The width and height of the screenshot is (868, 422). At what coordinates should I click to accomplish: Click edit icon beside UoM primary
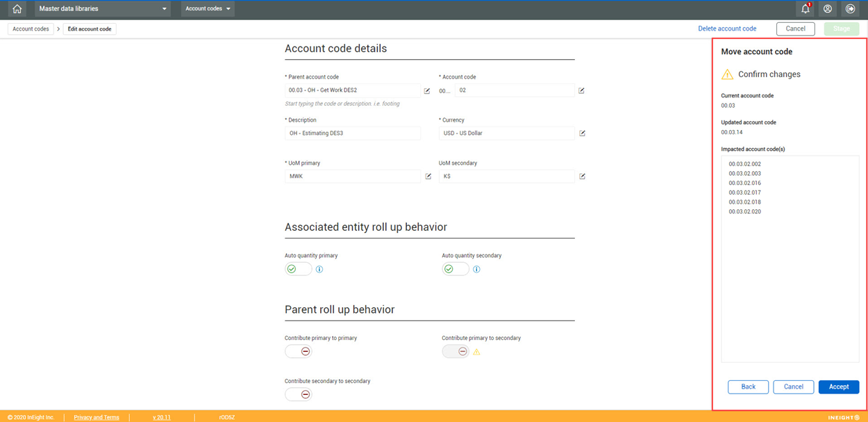(x=428, y=177)
